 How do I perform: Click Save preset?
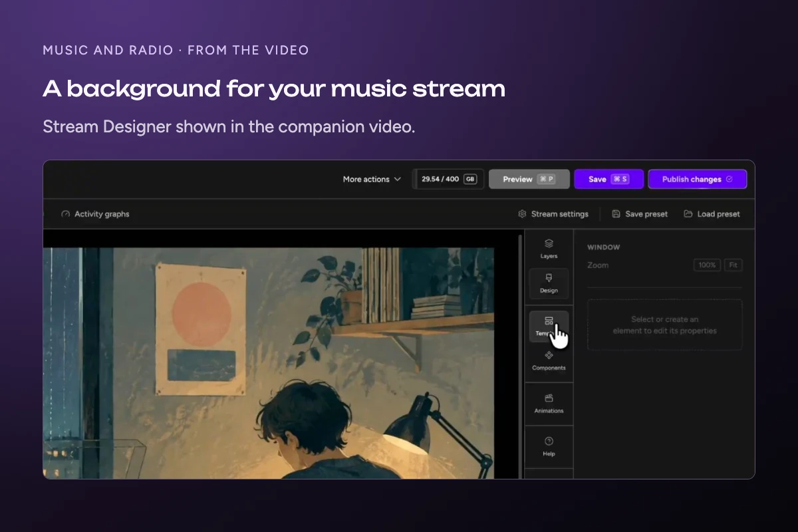click(x=640, y=214)
